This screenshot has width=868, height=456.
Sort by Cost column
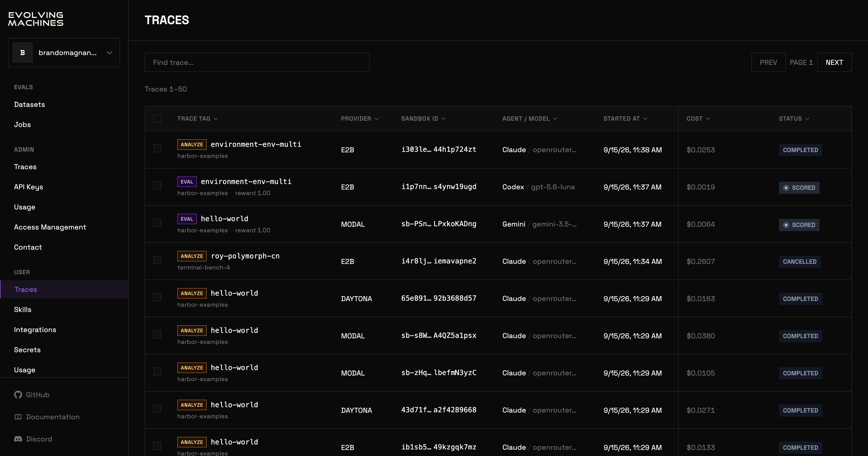coord(698,119)
